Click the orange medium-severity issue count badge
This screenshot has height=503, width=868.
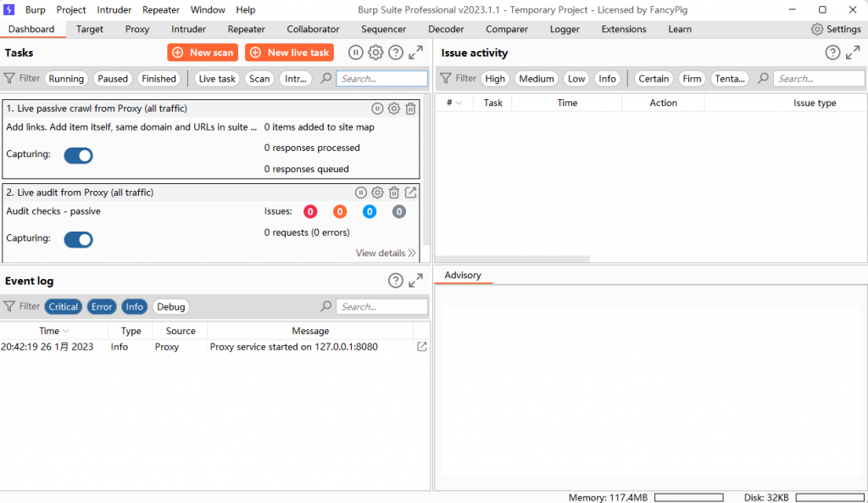[340, 211]
